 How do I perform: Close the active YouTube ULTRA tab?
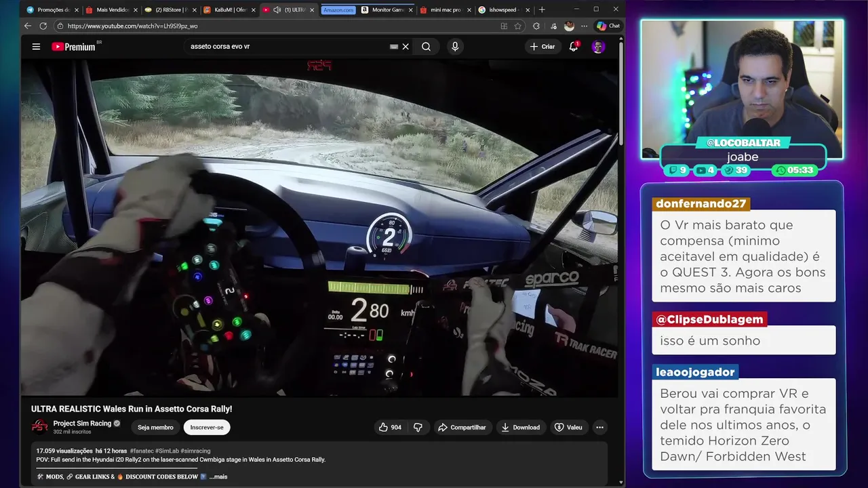coord(312,9)
